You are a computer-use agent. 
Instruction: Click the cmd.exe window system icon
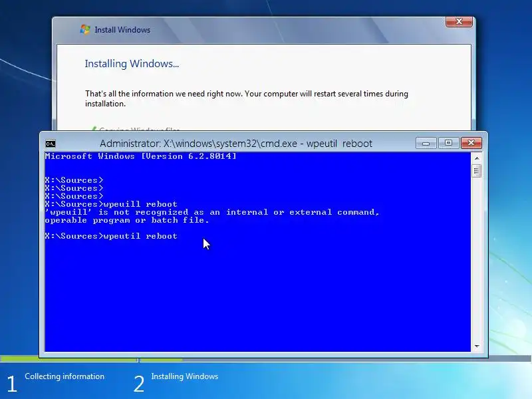click(51, 144)
